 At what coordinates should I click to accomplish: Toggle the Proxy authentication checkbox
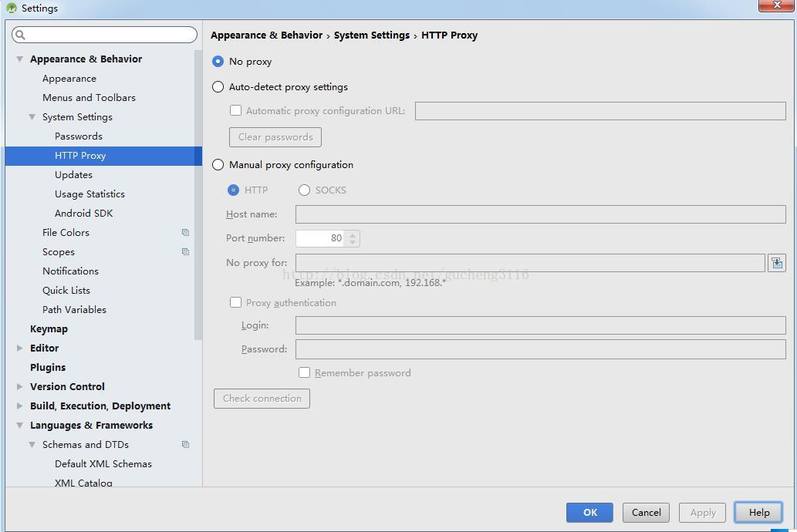tap(235, 302)
